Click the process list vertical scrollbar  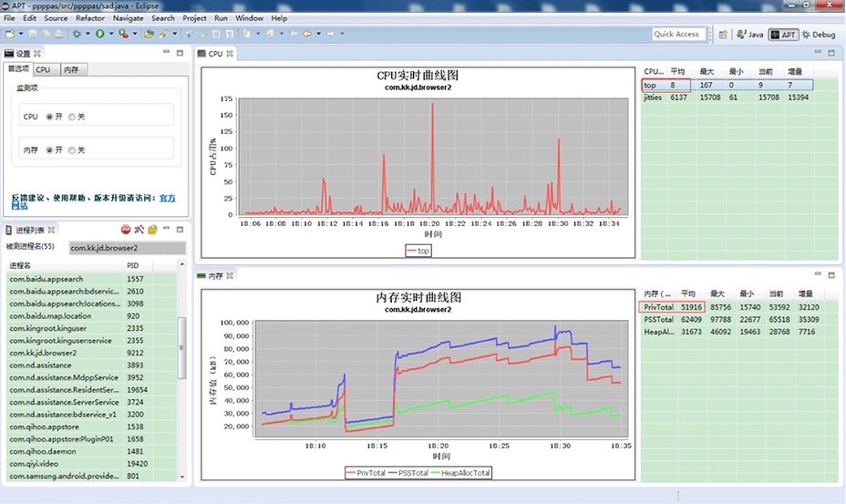tap(181, 347)
